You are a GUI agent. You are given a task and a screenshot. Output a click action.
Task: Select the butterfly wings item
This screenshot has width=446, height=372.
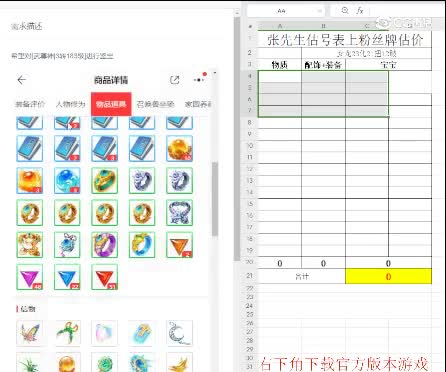30,333
